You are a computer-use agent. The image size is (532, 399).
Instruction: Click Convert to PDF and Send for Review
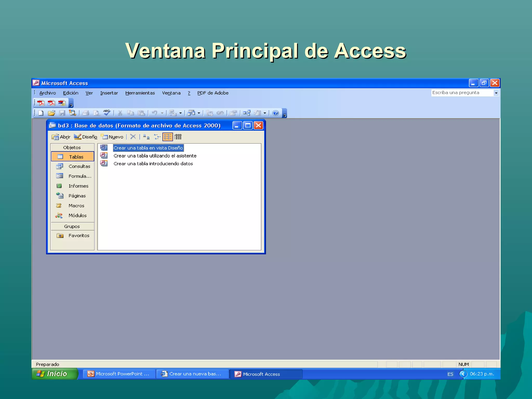point(62,103)
